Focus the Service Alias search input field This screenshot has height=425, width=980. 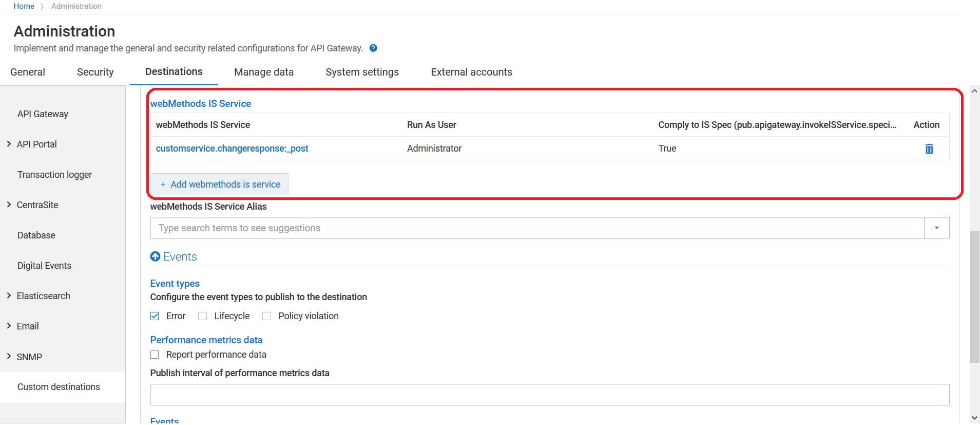pos(537,228)
